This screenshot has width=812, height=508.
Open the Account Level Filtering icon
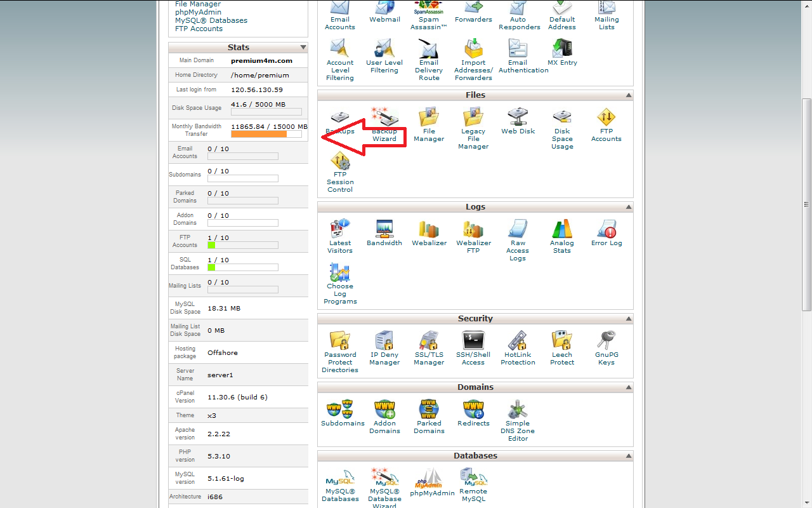(x=340, y=48)
